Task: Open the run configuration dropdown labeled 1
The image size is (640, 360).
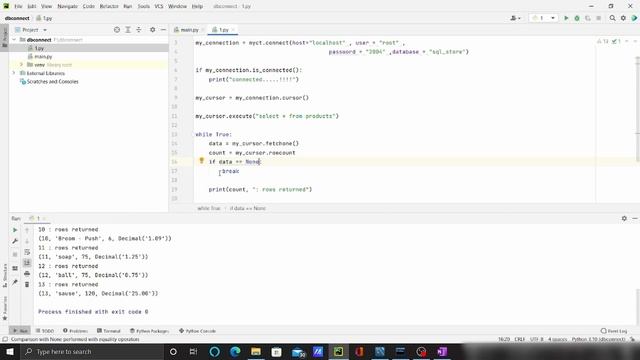Action: (544, 18)
